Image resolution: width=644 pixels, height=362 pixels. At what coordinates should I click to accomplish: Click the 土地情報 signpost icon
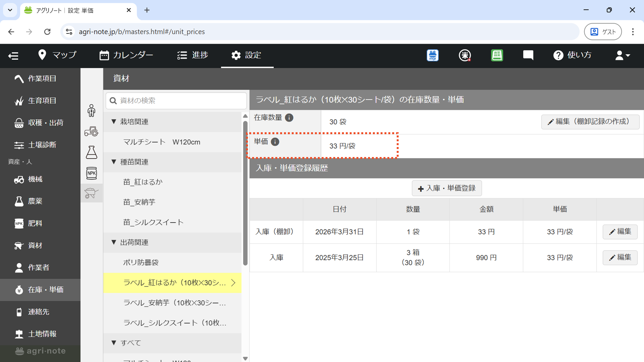(19, 334)
